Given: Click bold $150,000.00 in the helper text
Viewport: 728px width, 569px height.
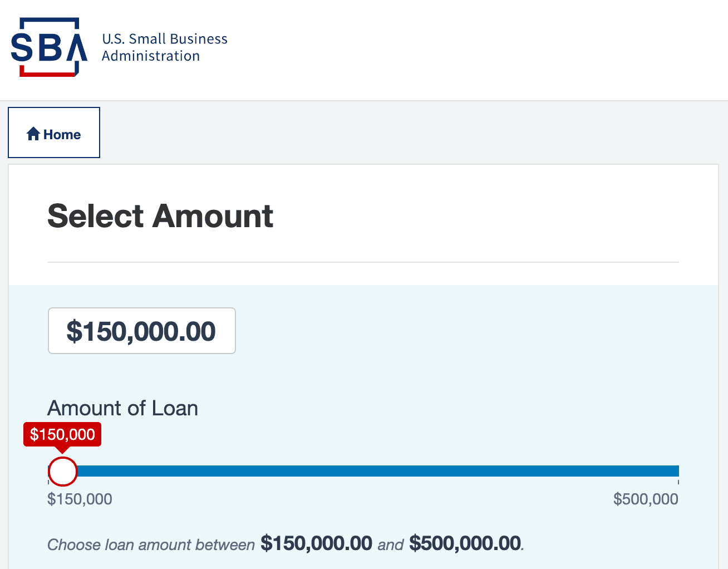Looking at the screenshot, I should [316, 543].
